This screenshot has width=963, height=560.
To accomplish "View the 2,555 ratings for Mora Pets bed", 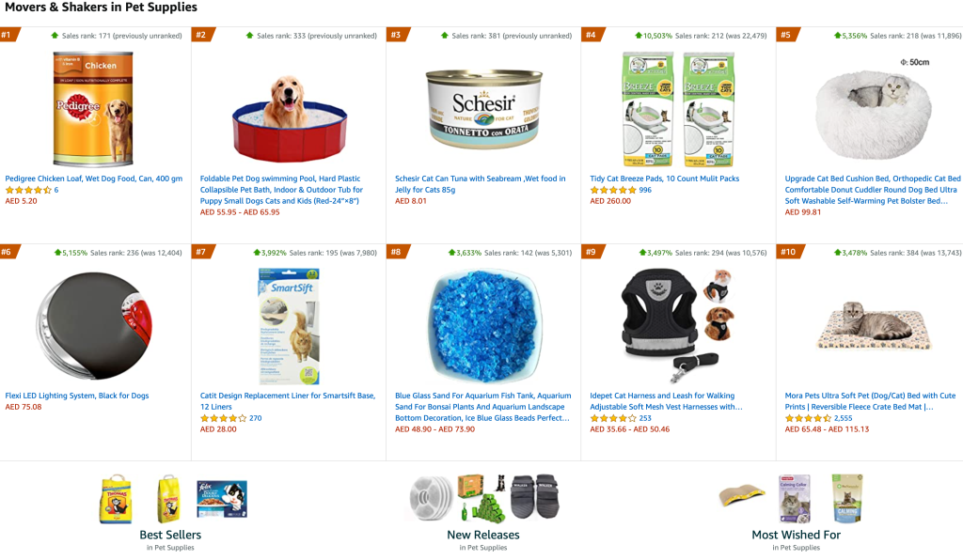I will pyautogui.click(x=844, y=418).
